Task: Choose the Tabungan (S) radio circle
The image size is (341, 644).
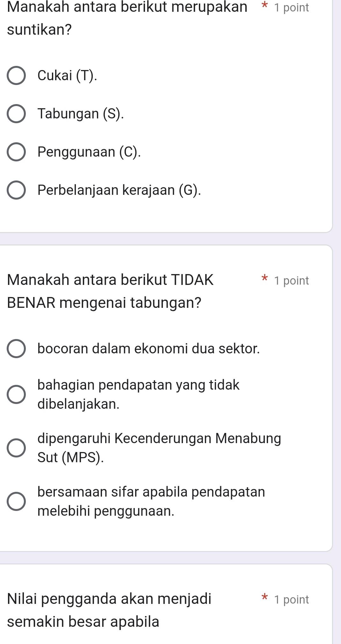Action: click(x=16, y=114)
